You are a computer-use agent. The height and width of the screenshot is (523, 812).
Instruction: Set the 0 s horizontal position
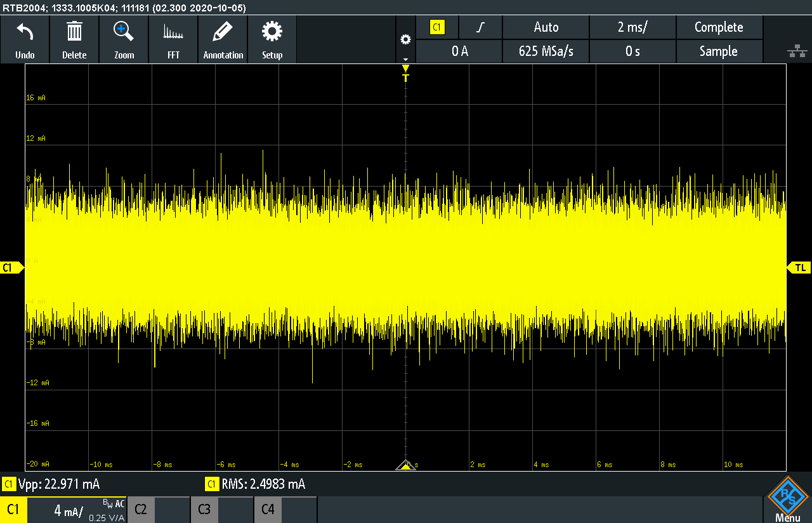[x=633, y=51]
